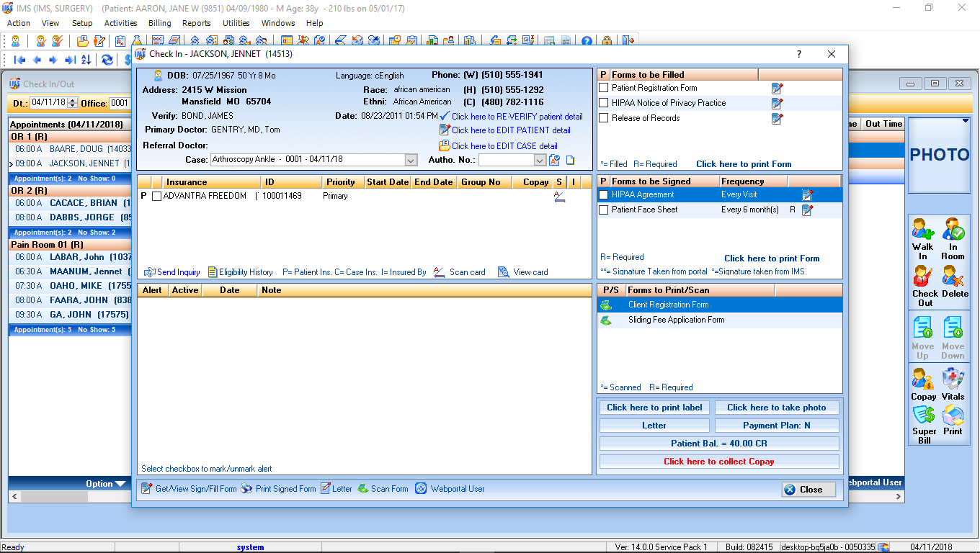Image resolution: width=980 pixels, height=553 pixels.
Task: Open the Autho. No. dropdown
Action: (x=540, y=160)
